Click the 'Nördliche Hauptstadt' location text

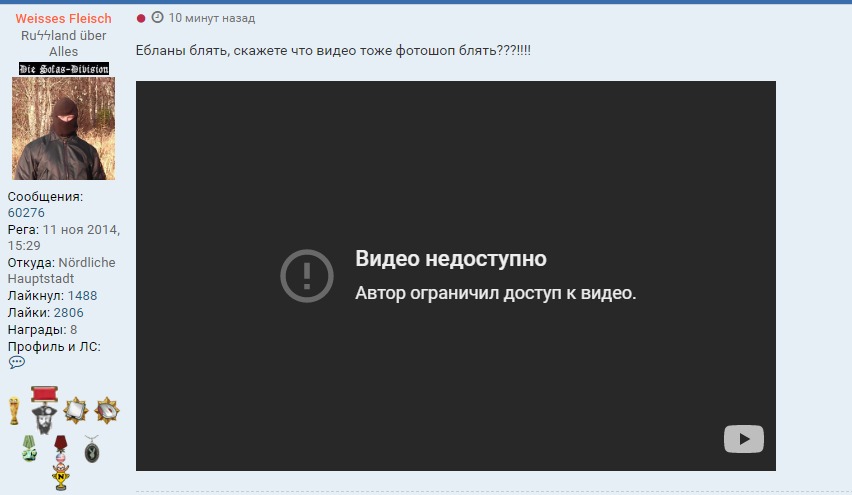61,271
